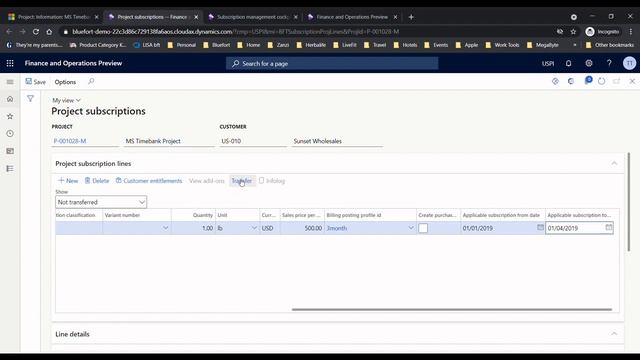The width and height of the screenshot is (640, 360).
Task: Open the Bluefort bookmark folder
Action: [216, 45]
